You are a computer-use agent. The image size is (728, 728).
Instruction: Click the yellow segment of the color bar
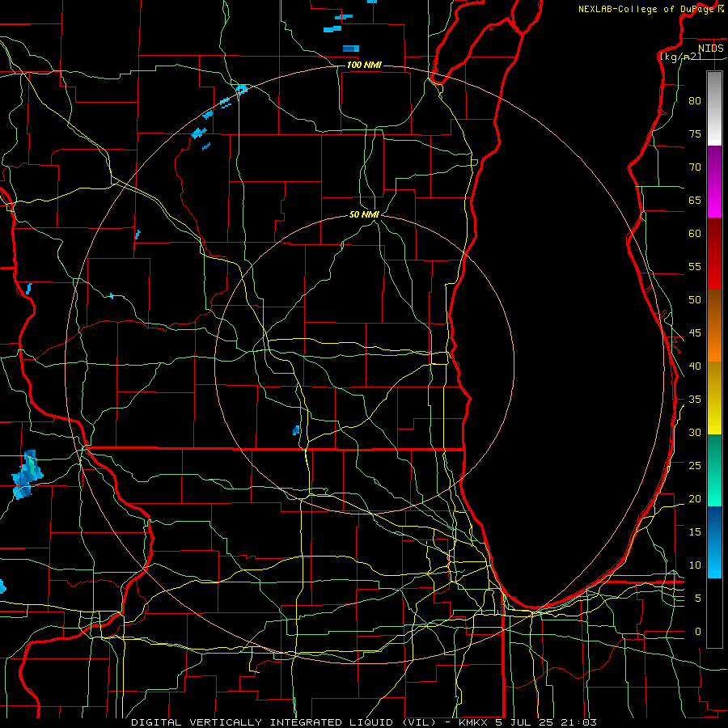pyautogui.click(x=714, y=398)
